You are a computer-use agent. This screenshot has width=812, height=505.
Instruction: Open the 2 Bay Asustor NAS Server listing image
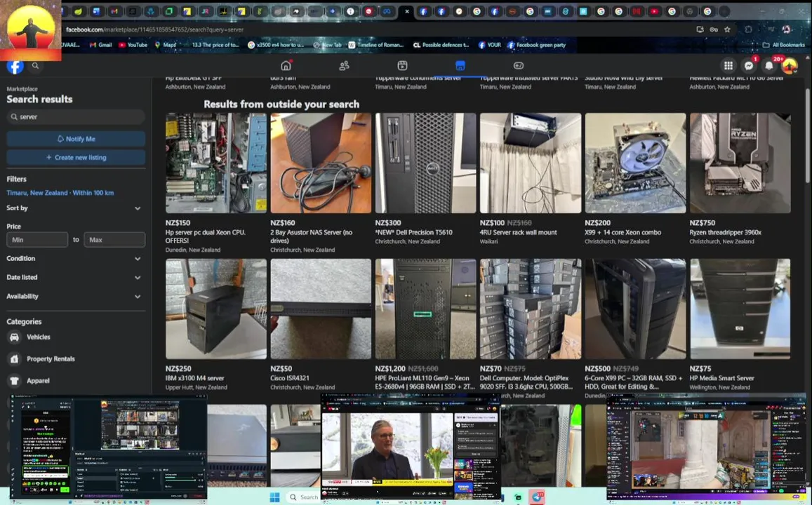coord(321,163)
